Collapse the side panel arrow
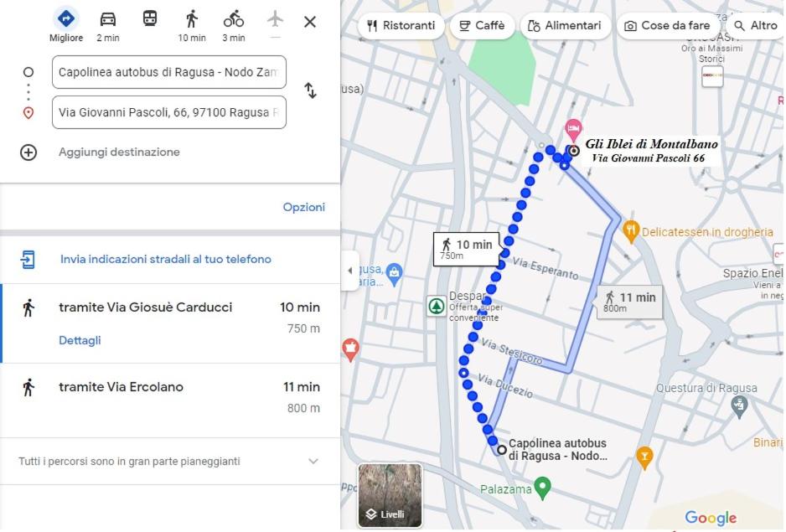Viewport: 786px width, 532px height. (x=350, y=271)
